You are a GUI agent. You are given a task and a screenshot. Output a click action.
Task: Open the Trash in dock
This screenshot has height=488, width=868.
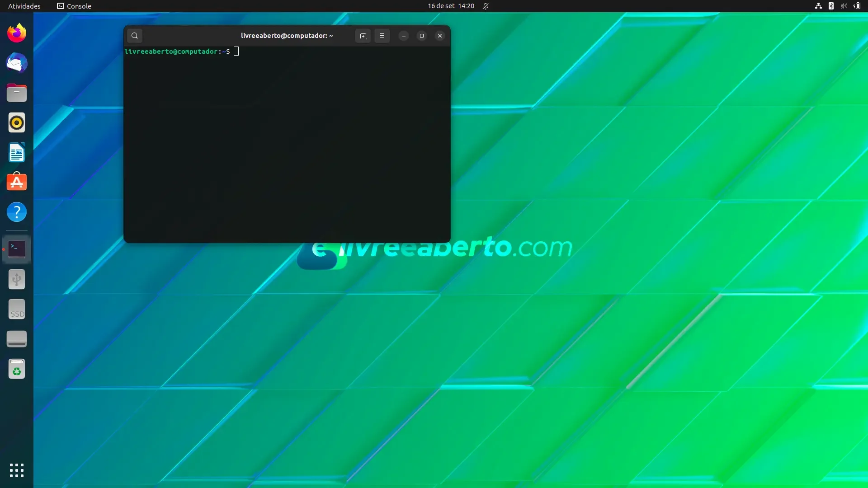click(x=17, y=369)
